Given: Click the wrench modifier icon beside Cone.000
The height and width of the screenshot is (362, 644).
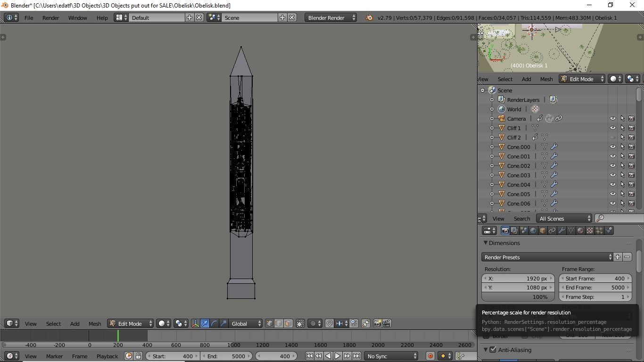Looking at the screenshot, I should click(x=554, y=147).
